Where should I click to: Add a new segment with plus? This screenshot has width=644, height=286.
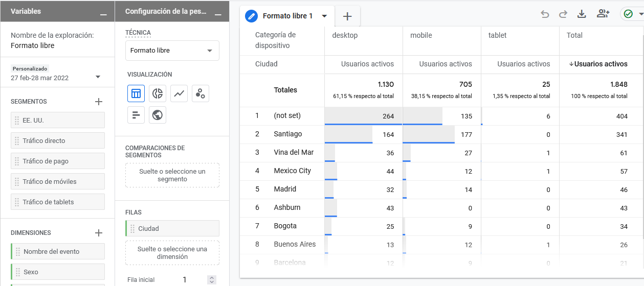(99, 102)
